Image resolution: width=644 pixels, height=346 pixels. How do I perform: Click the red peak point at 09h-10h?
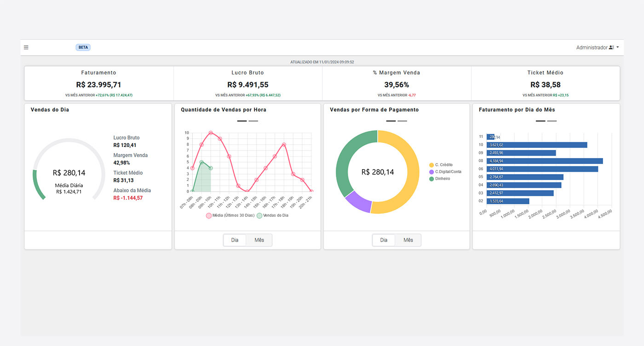(211, 133)
